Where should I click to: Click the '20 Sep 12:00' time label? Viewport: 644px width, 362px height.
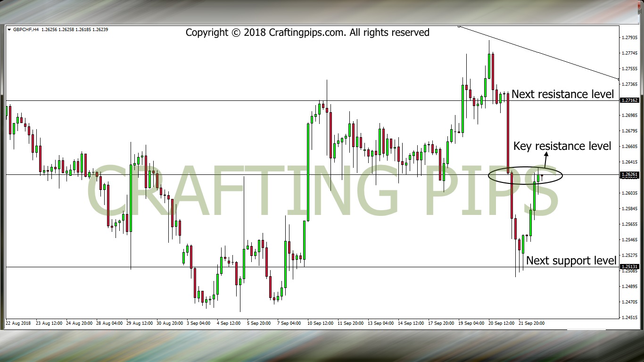coord(502,323)
